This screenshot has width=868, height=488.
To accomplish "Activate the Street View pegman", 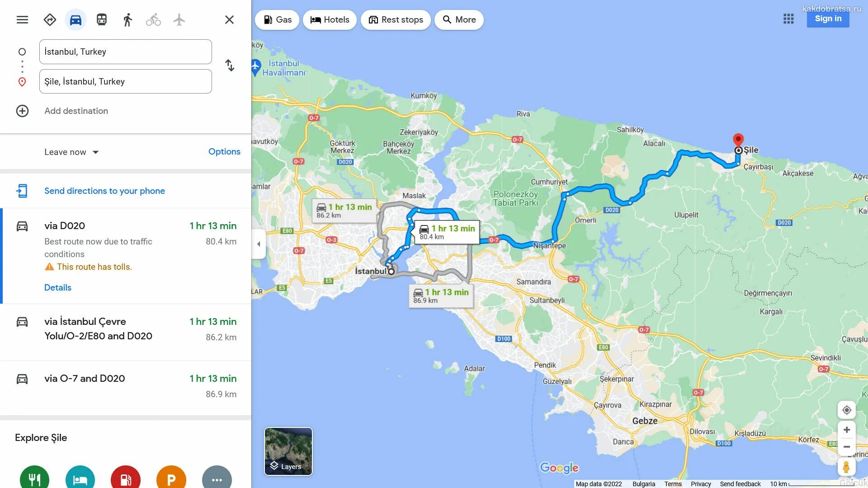I will tap(847, 467).
